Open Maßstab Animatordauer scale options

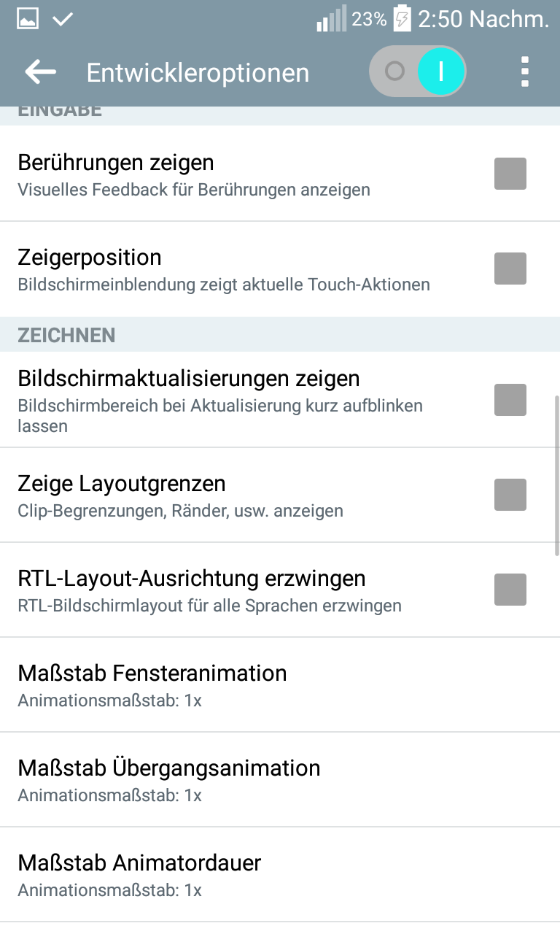click(280, 874)
